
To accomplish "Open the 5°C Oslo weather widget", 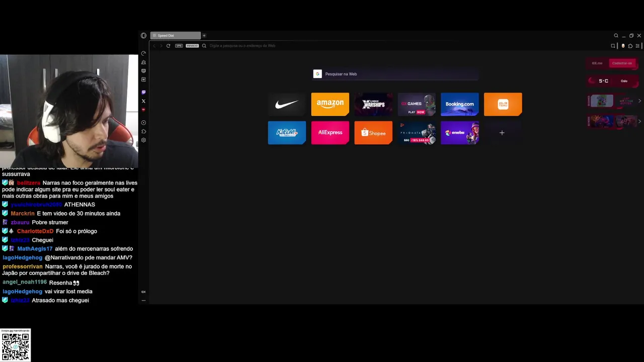I will click(612, 81).
